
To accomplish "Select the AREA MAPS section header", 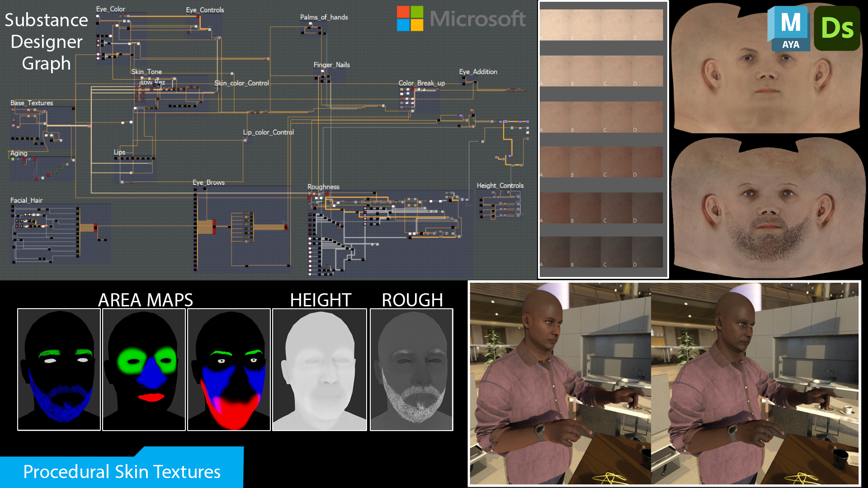I will (x=145, y=300).
